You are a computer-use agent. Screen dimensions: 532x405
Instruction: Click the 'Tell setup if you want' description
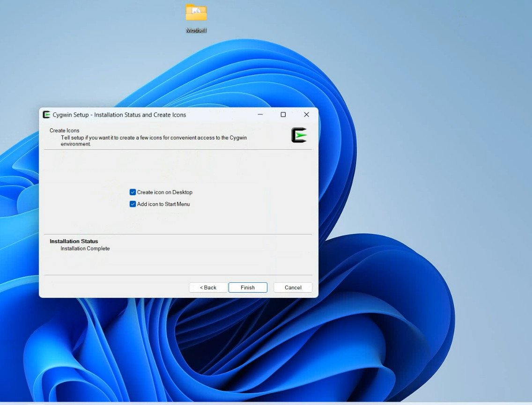154,141
